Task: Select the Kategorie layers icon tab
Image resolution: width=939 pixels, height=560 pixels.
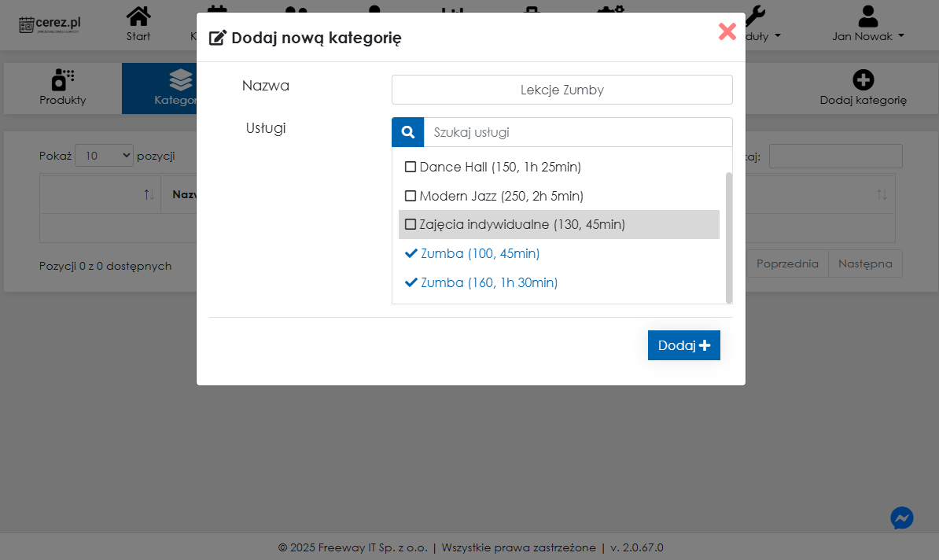Action: click(180, 80)
